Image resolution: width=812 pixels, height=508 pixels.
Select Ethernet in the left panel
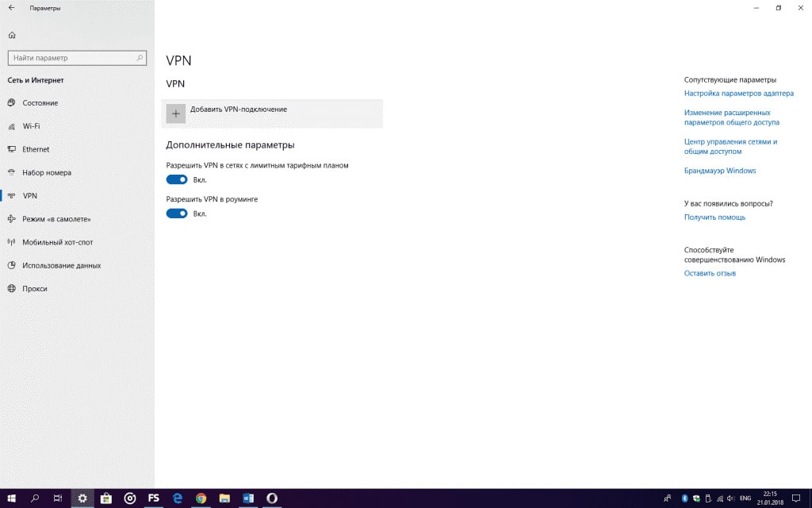(36, 149)
